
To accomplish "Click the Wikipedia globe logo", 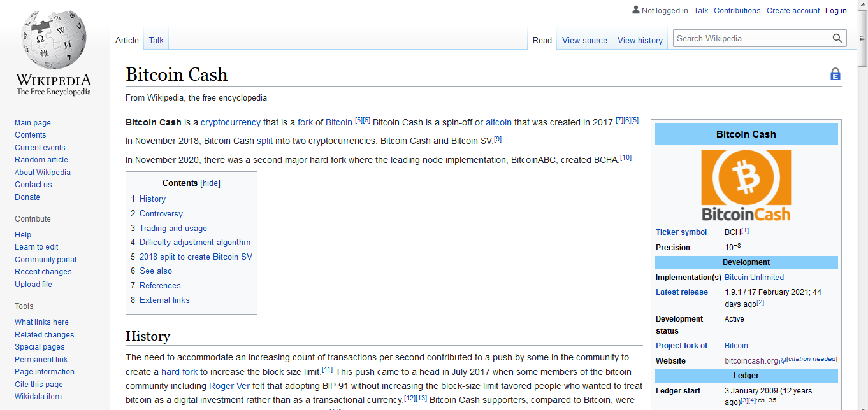I will click(54, 40).
